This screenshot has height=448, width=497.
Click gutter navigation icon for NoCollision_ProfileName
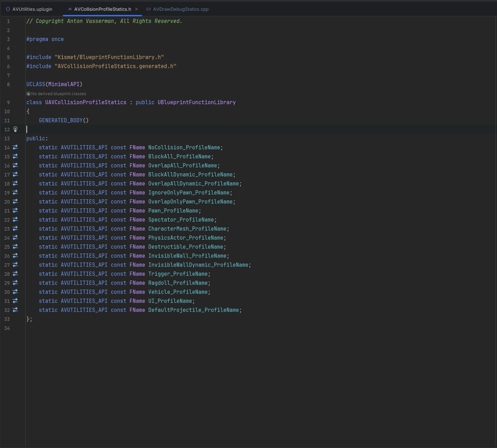15,147
